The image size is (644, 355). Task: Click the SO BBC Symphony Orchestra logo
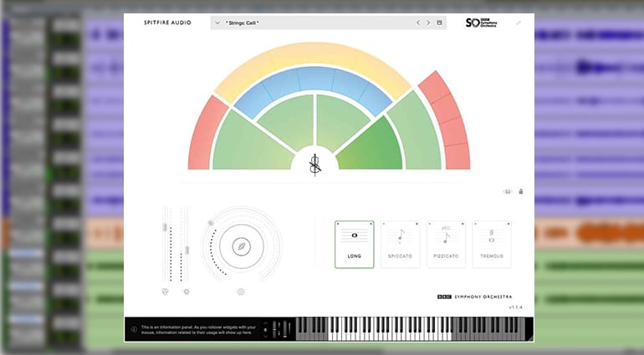[x=481, y=23]
